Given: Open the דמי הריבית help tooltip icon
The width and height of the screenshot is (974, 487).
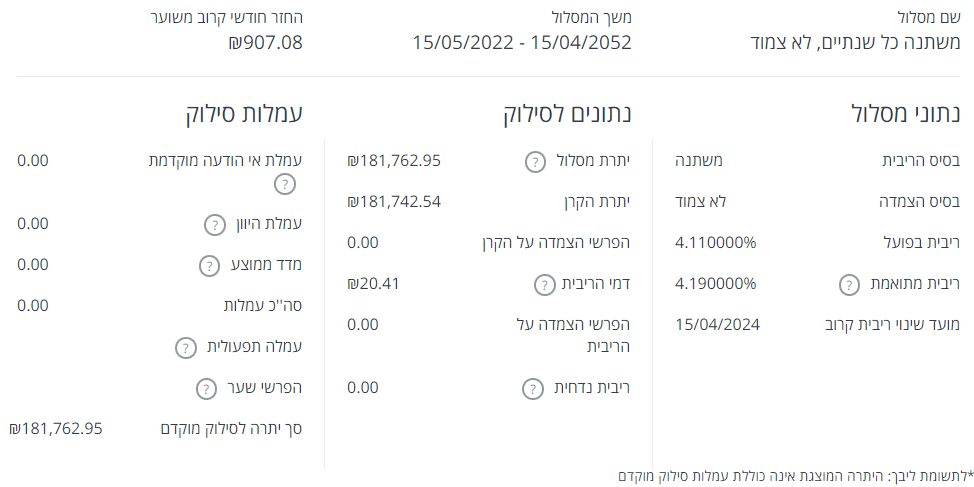Looking at the screenshot, I should pos(543,285).
